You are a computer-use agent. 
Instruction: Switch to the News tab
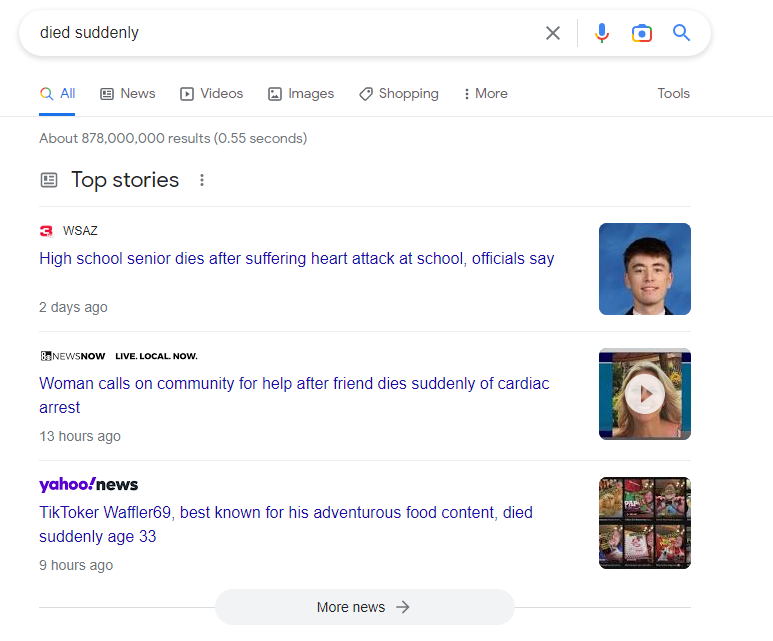128,94
